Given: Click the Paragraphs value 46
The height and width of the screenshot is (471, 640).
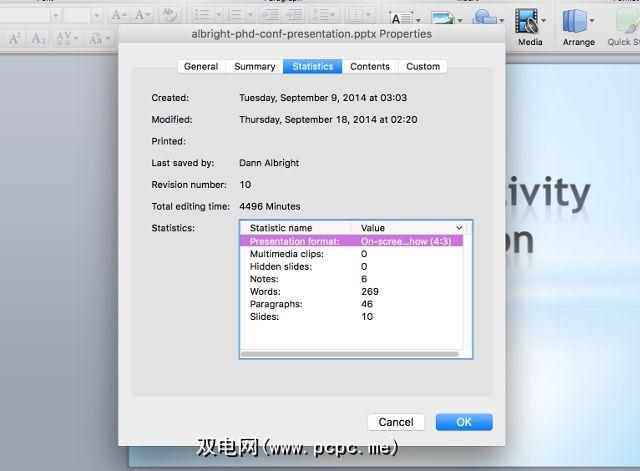Looking at the screenshot, I should (367, 304).
